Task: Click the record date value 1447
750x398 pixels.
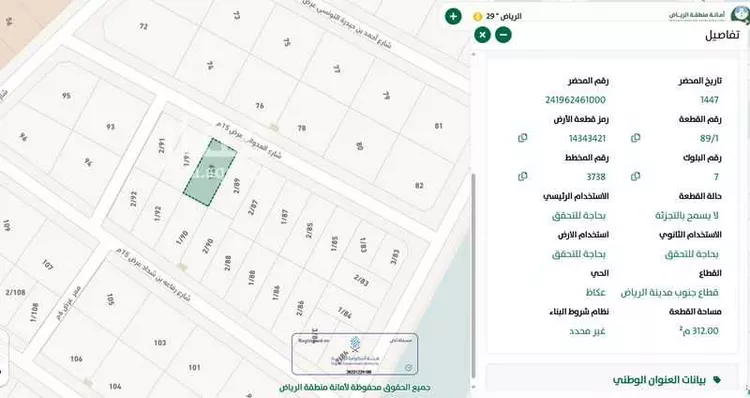Action: [709, 100]
